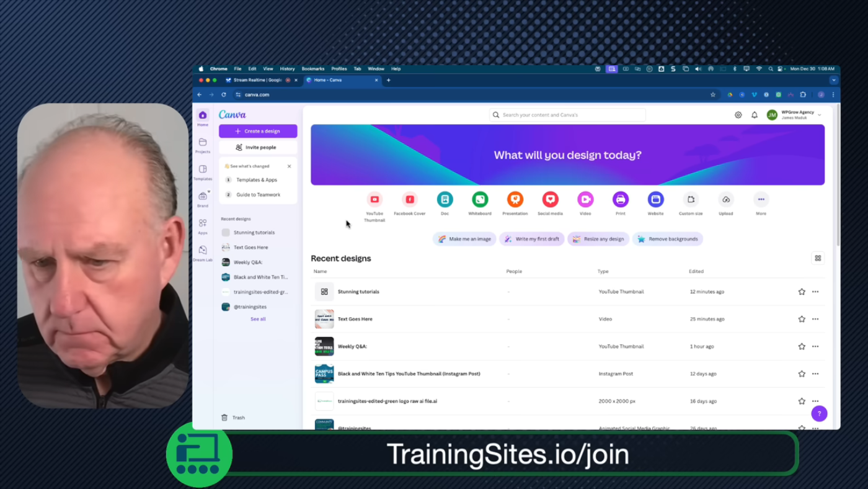Open Apps in the Canva sidebar
Image resolution: width=868 pixels, height=489 pixels.
pyautogui.click(x=203, y=226)
